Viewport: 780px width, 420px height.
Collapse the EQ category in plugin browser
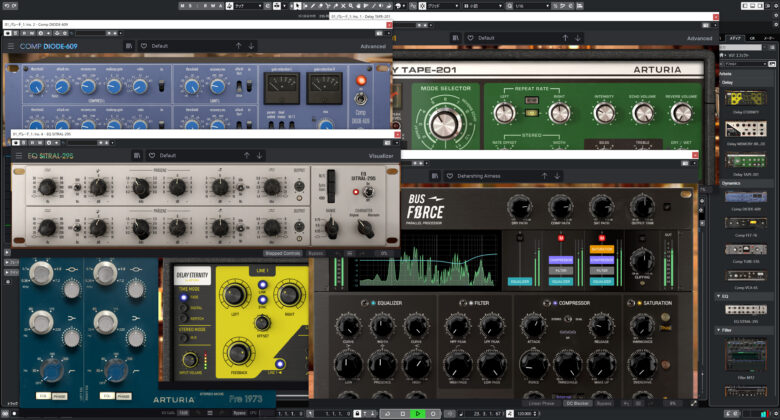click(x=721, y=297)
